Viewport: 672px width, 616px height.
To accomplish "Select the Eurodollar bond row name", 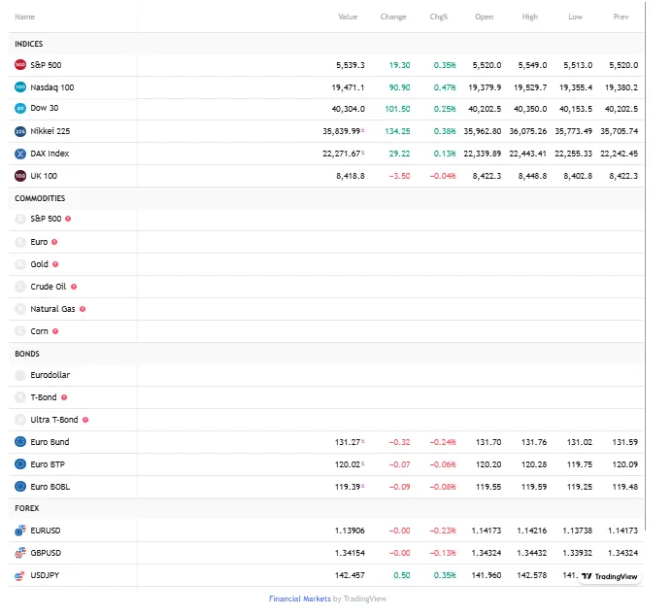I will pos(50,375).
